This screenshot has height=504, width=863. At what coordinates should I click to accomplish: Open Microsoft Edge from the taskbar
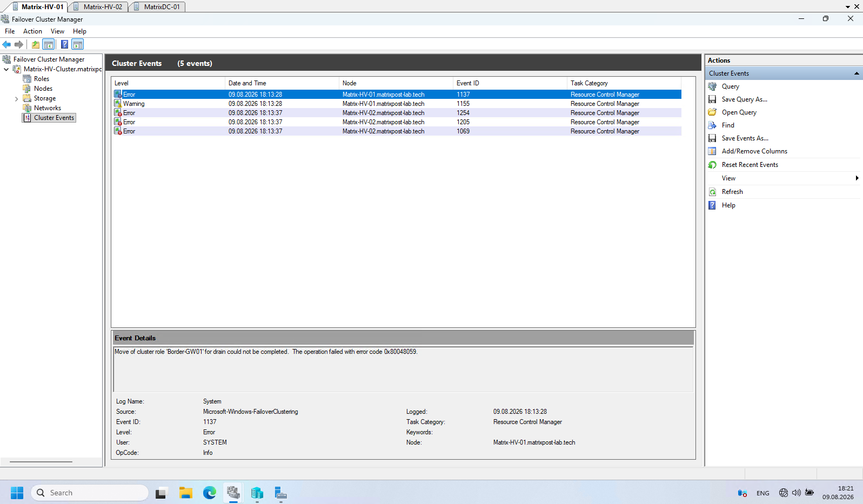210,493
